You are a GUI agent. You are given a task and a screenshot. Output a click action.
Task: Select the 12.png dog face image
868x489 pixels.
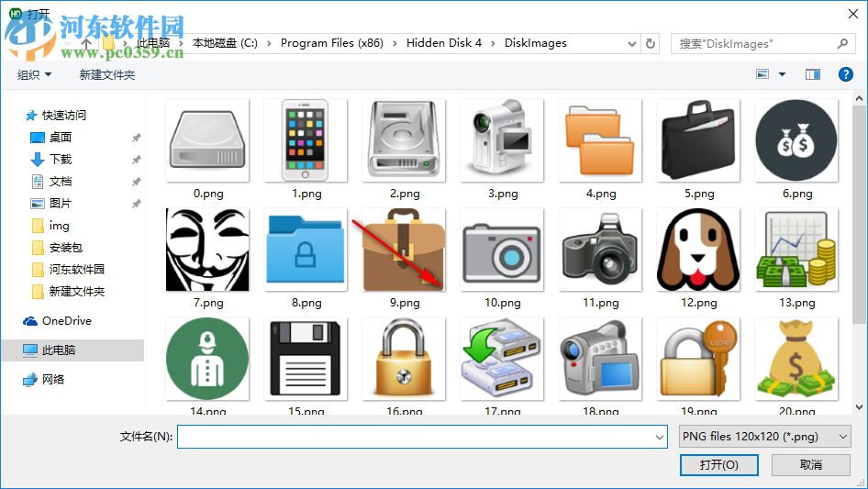[x=698, y=250]
